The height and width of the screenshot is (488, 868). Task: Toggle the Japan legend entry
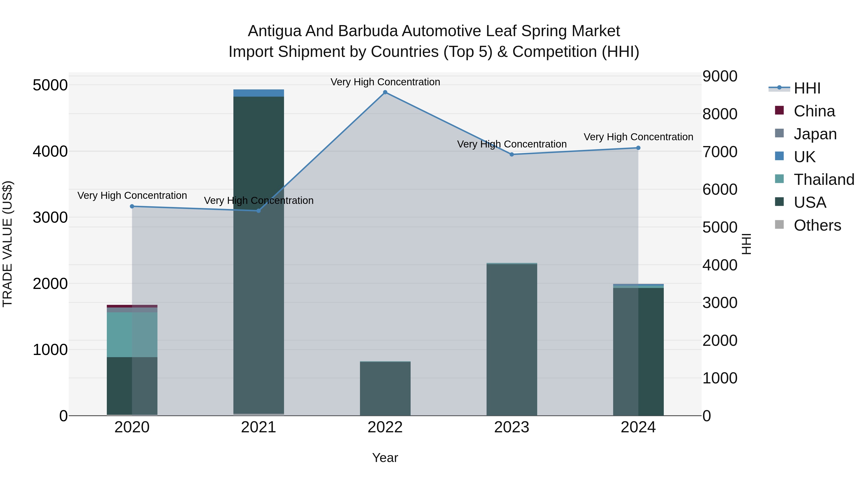pyautogui.click(x=806, y=134)
